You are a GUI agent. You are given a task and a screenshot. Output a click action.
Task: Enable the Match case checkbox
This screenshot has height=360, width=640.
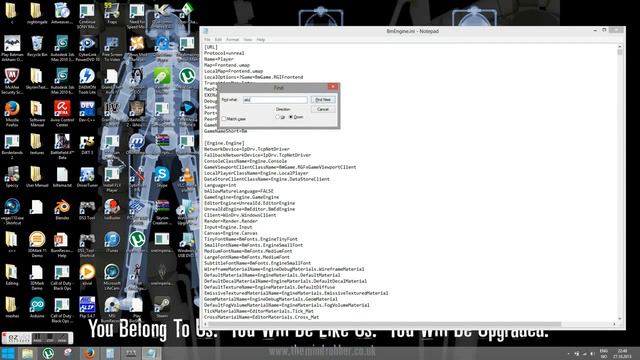(224, 119)
